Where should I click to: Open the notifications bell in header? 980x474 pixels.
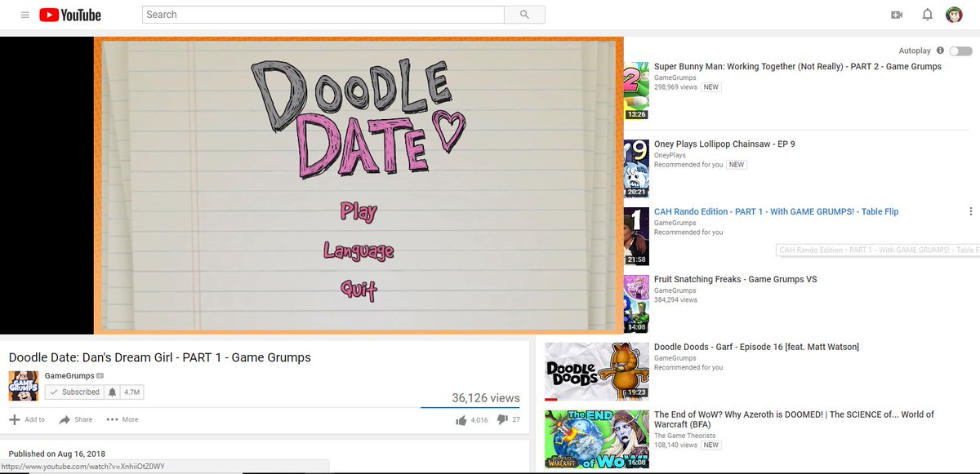point(927,15)
